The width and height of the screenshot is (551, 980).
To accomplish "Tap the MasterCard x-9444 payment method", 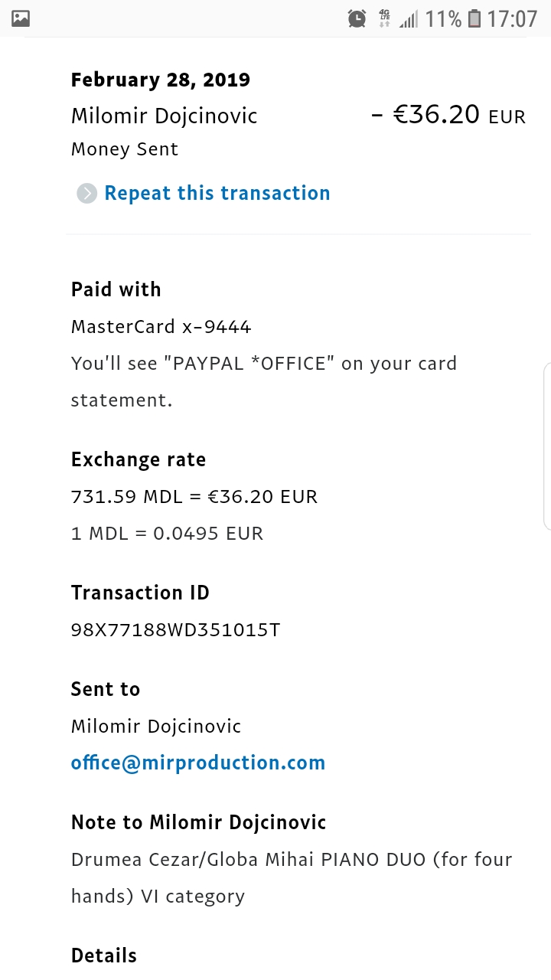I will [x=161, y=327].
